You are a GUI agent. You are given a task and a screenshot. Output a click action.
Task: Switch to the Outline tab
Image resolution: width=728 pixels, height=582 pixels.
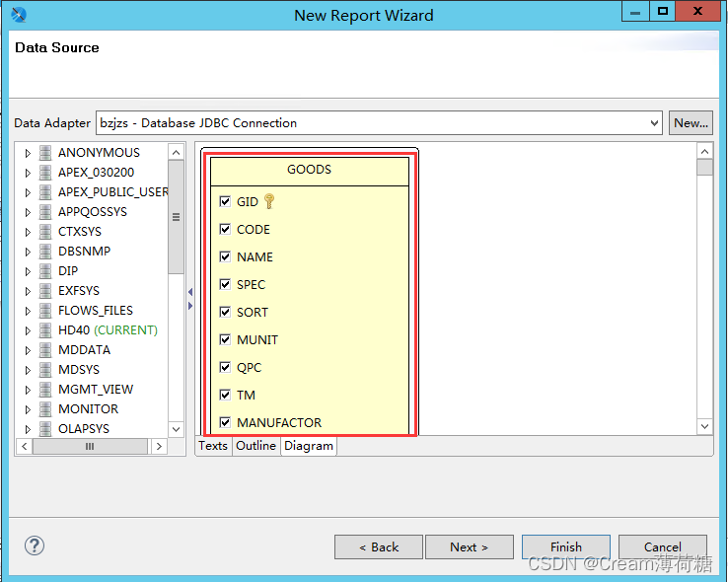point(255,446)
